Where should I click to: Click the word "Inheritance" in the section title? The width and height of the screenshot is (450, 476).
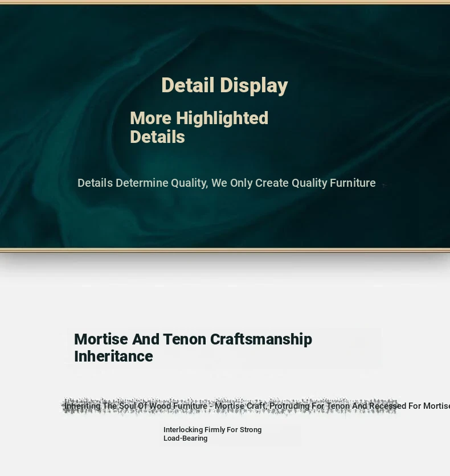click(113, 356)
